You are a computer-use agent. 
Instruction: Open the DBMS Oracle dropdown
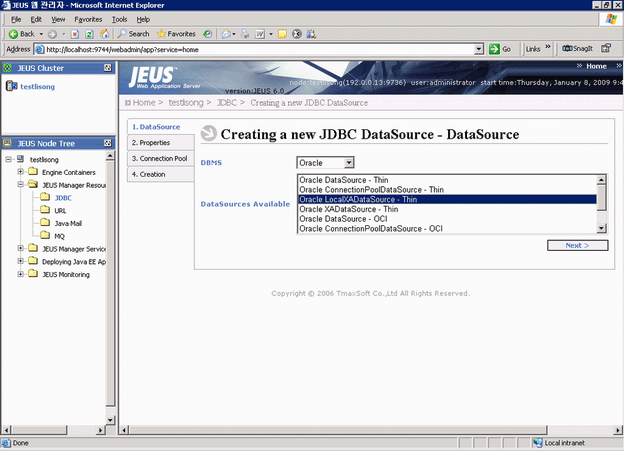(x=325, y=163)
